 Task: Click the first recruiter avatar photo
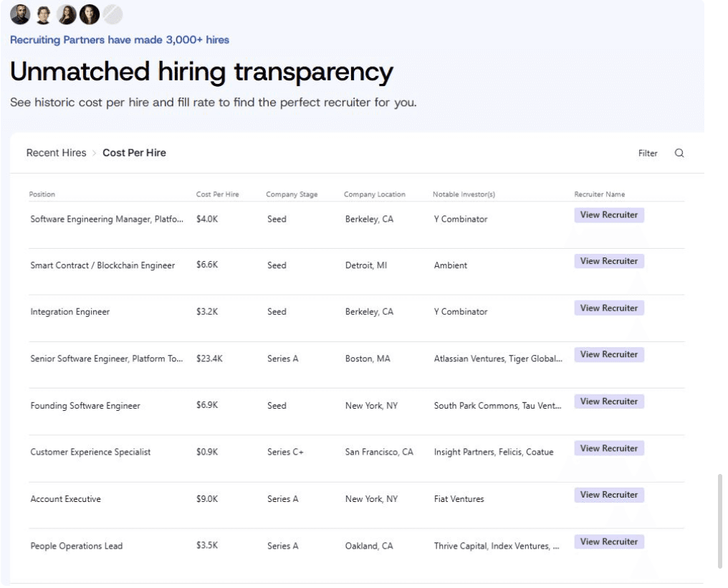click(x=20, y=14)
